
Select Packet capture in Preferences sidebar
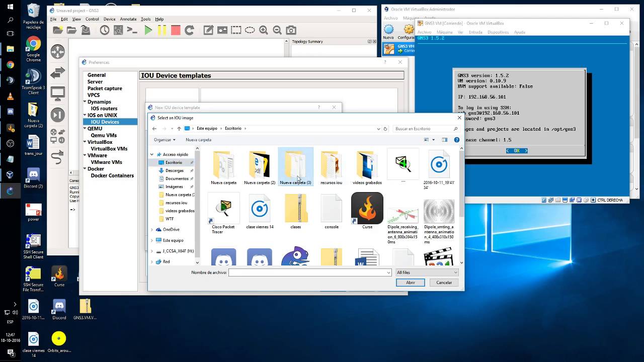coord(105,88)
